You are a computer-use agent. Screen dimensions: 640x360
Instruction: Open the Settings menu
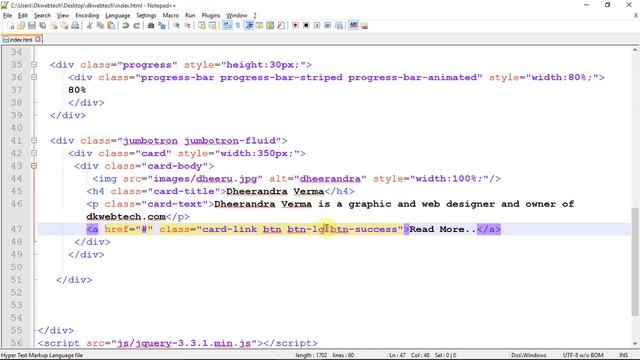(x=146, y=16)
